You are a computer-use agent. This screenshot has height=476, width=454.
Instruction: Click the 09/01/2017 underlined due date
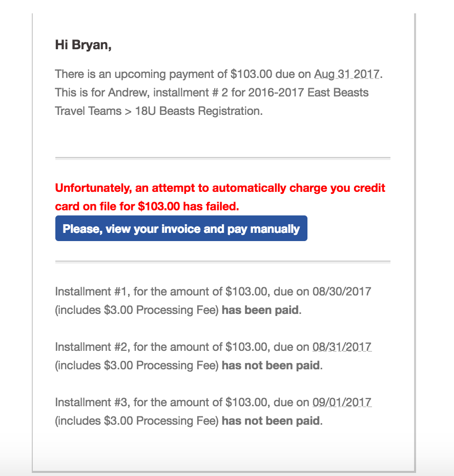(x=342, y=402)
